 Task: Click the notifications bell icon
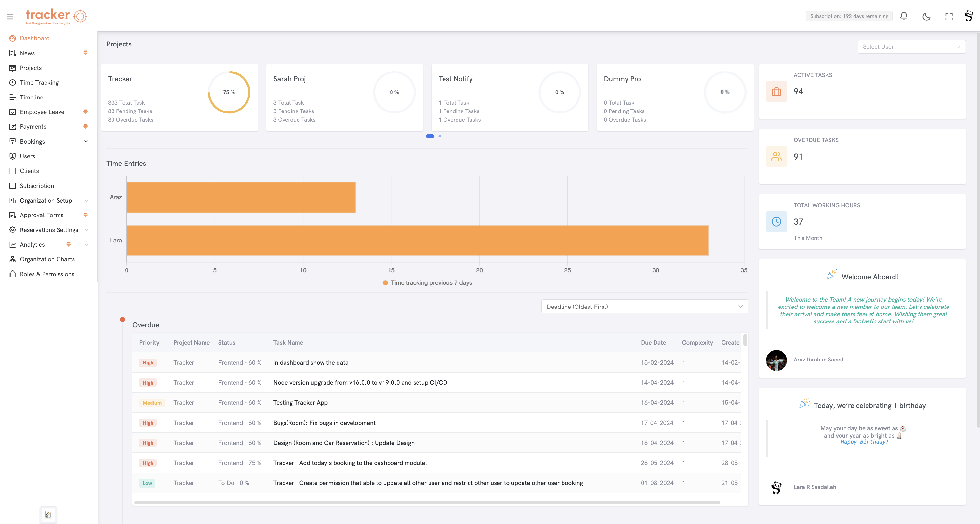coord(904,16)
